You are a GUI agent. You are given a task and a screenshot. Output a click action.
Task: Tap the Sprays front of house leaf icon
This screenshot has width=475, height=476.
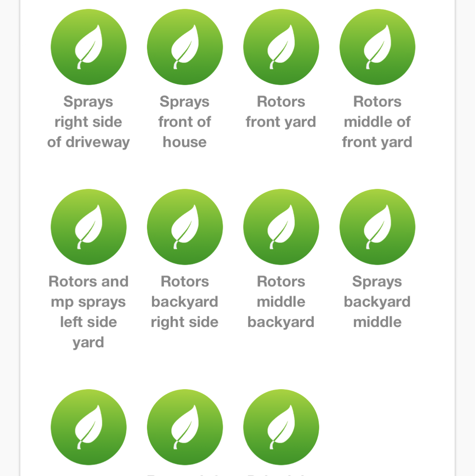(185, 47)
